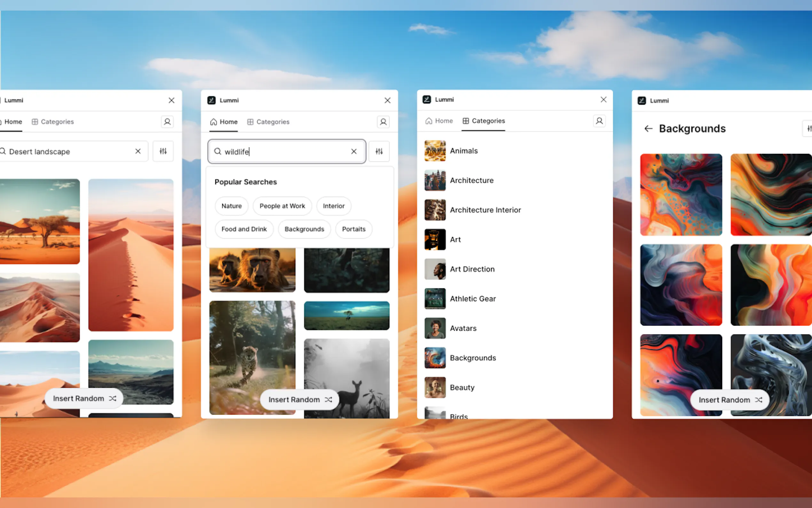Switch to Home tab in Categories panel

coord(439,121)
